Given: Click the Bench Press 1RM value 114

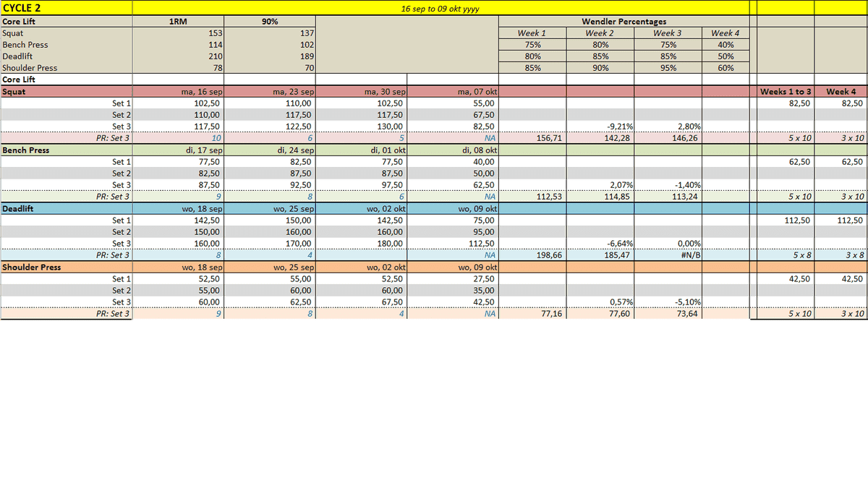Looking at the screenshot, I should [178, 45].
